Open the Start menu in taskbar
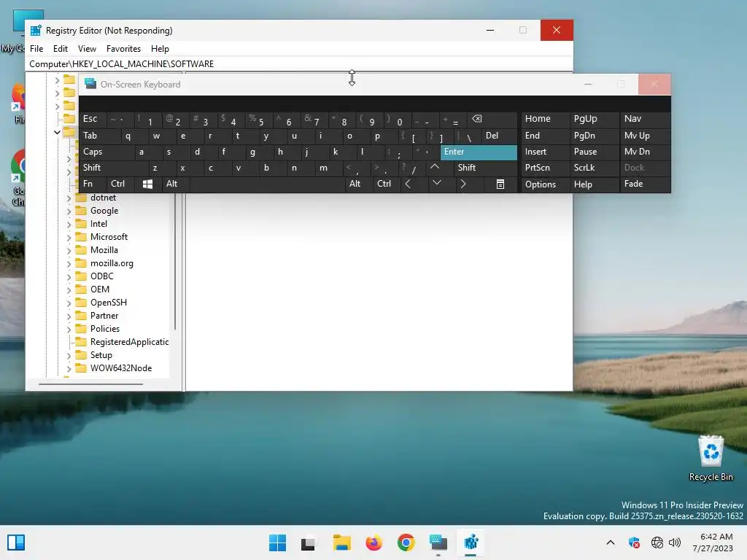This screenshot has width=747, height=560. (x=277, y=542)
